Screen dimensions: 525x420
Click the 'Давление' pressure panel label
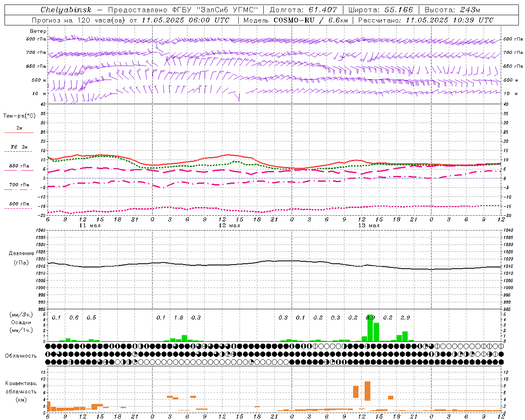[21, 253]
